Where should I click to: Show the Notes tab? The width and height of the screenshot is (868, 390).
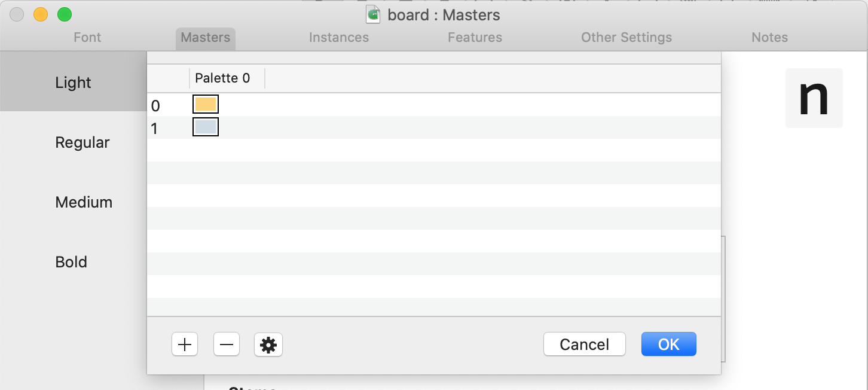tap(770, 38)
